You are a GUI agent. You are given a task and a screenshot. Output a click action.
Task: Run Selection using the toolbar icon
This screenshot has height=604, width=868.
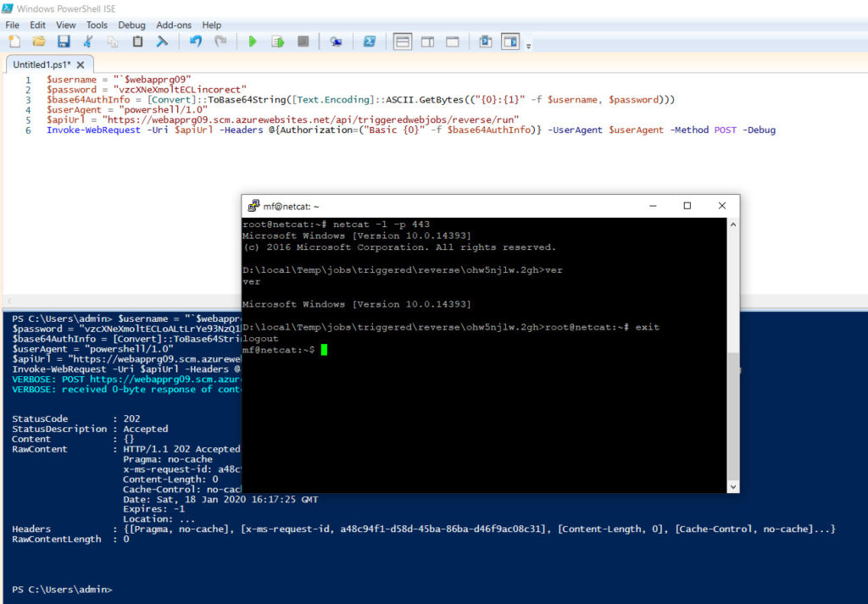pyautogui.click(x=277, y=42)
